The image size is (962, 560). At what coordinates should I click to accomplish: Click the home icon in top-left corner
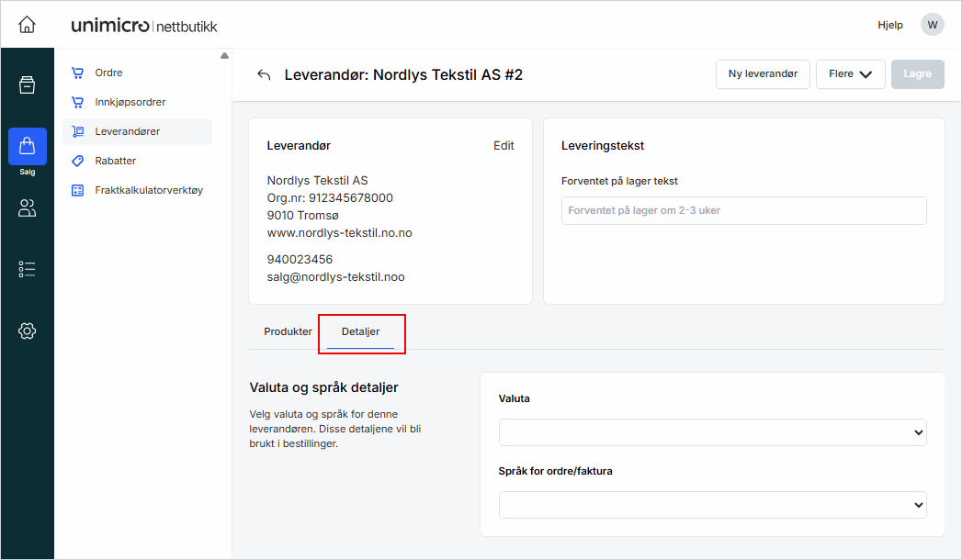click(x=27, y=25)
